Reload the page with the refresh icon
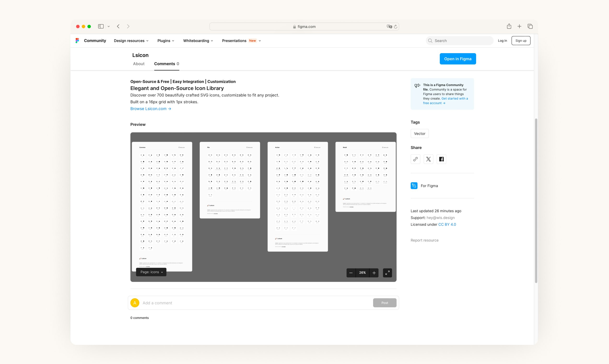The height and width of the screenshot is (364, 609). 396,27
